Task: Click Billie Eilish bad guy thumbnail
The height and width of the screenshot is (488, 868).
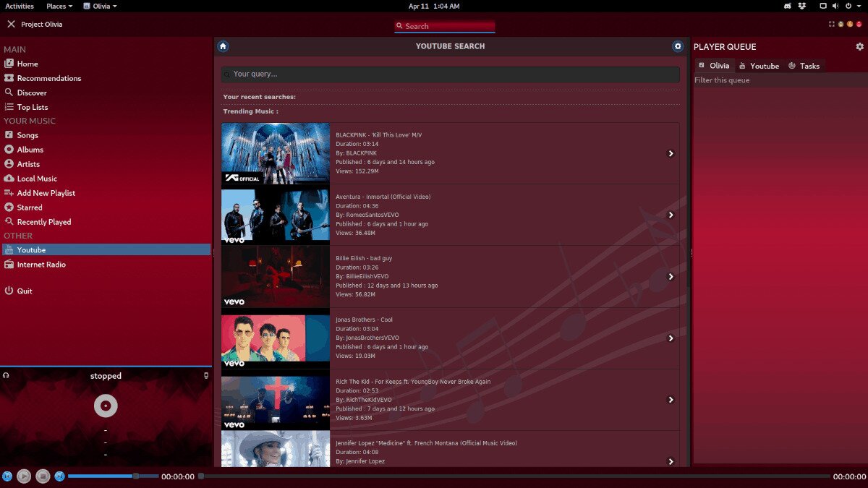Action: click(276, 276)
